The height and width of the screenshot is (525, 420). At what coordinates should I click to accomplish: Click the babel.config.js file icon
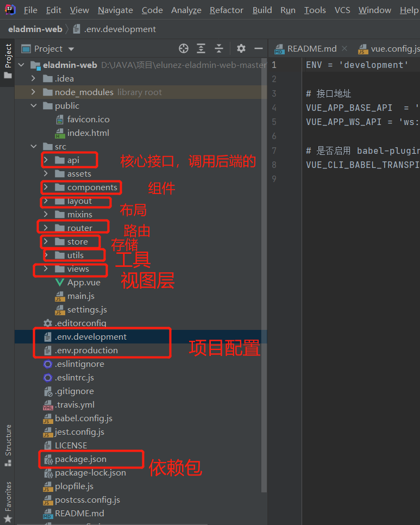(x=48, y=418)
